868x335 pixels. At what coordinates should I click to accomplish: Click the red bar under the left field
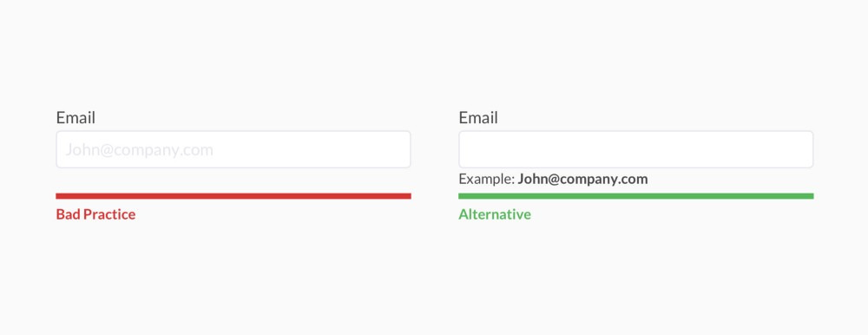coord(233,196)
